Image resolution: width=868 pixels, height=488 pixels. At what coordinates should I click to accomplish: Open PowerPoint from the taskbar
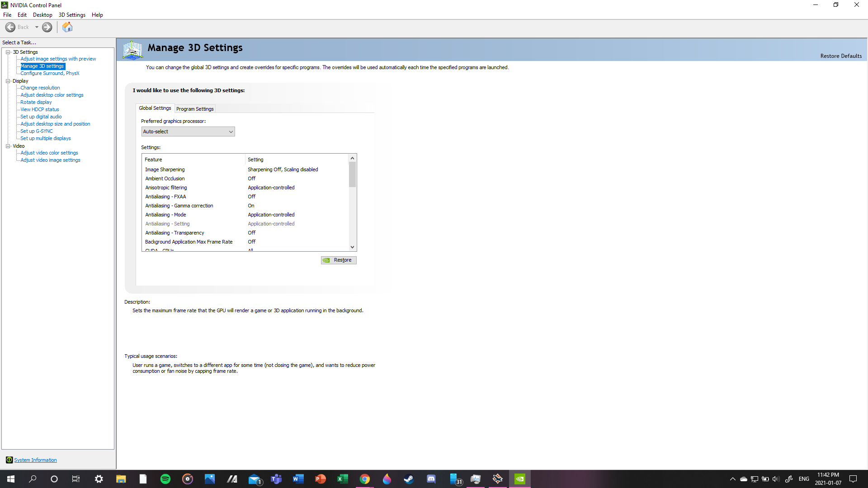tap(320, 479)
